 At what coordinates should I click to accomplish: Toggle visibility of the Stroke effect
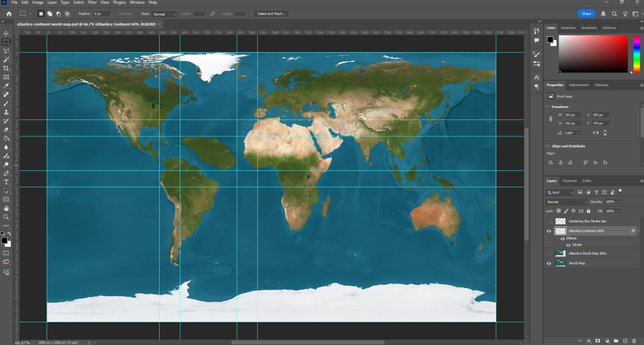pos(569,245)
